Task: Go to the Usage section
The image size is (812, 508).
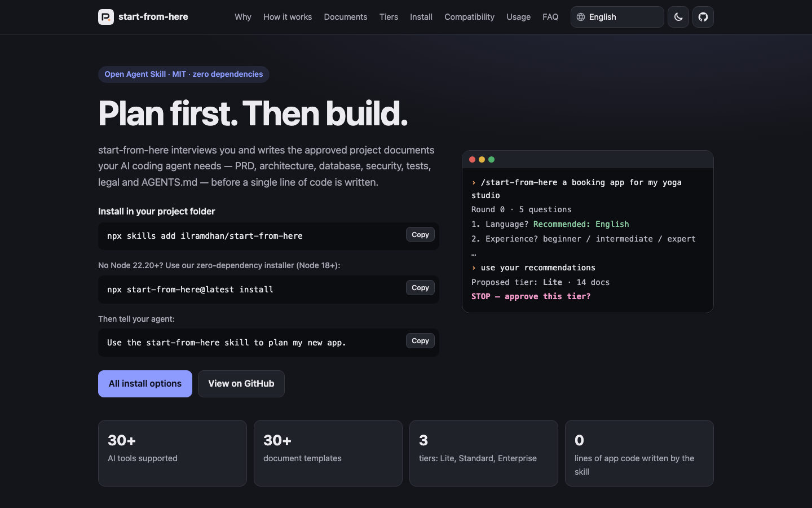Action: [518, 17]
